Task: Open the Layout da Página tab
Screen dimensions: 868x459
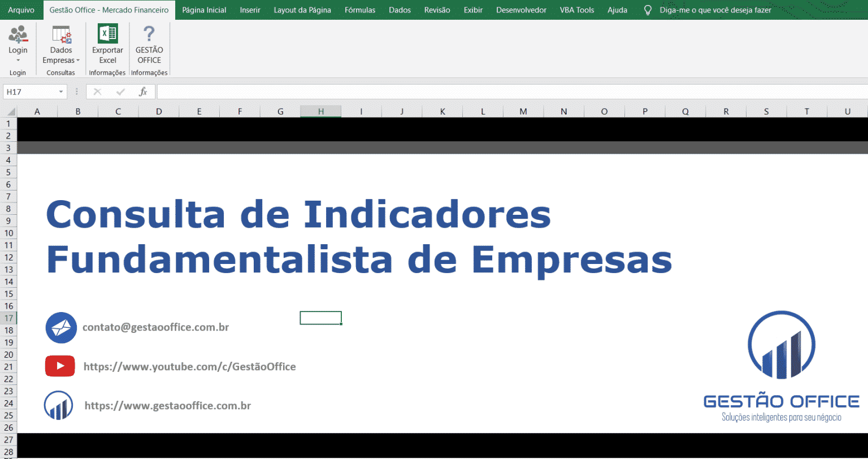Action: (302, 10)
